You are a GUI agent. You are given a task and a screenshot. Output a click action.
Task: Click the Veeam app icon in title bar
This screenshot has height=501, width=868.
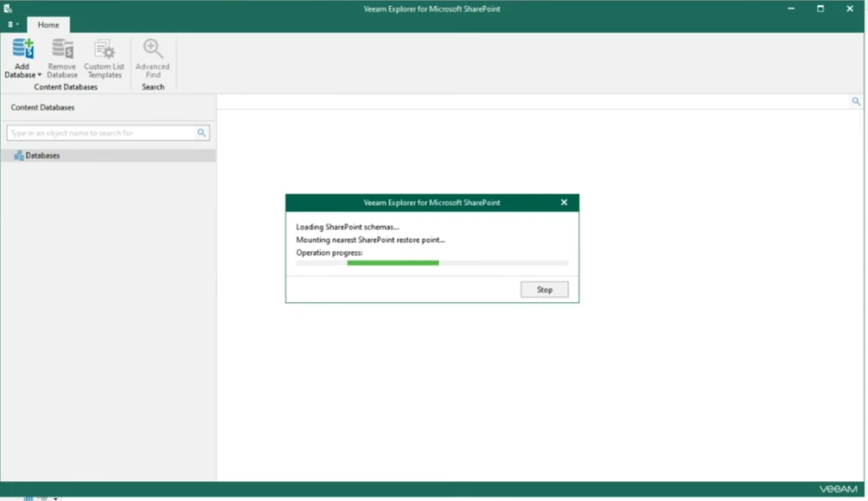[x=8, y=9]
